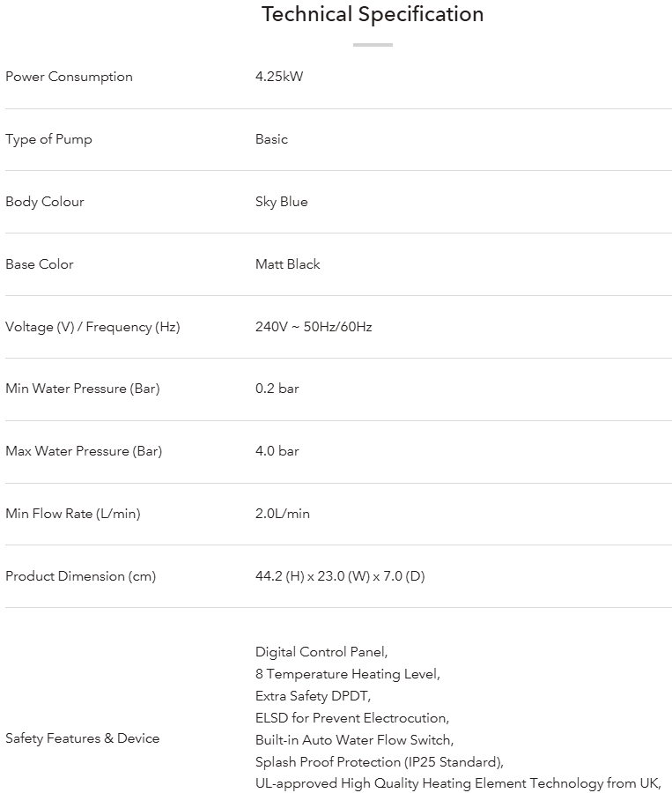Click the Product Dimension (cm) label
Image resolution: width=672 pixels, height=793 pixels.
pyautogui.click(x=80, y=576)
